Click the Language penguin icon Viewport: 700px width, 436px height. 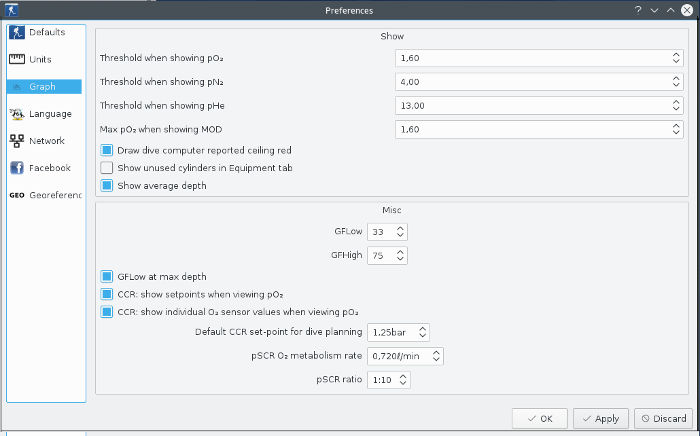pyautogui.click(x=17, y=114)
